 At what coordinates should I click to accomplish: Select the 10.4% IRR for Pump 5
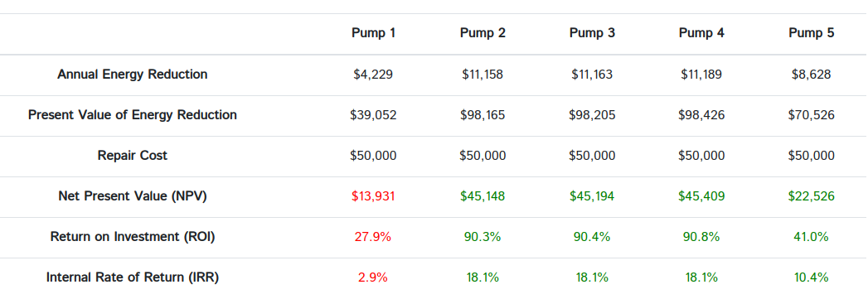811,277
